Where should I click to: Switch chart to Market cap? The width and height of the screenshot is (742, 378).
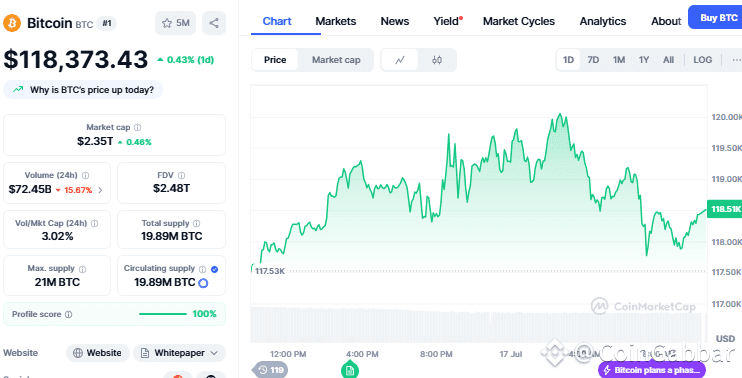click(x=336, y=60)
